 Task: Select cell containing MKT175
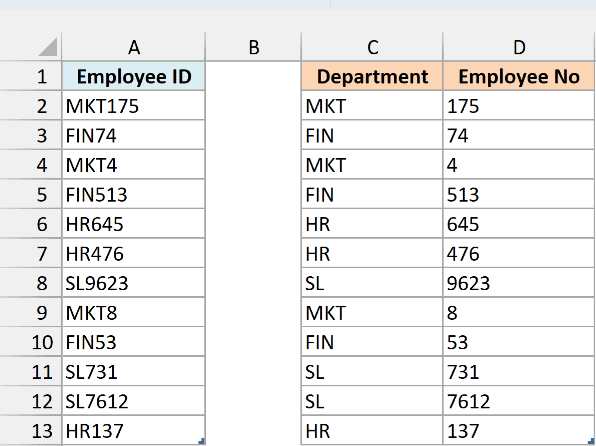pos(133,106)
